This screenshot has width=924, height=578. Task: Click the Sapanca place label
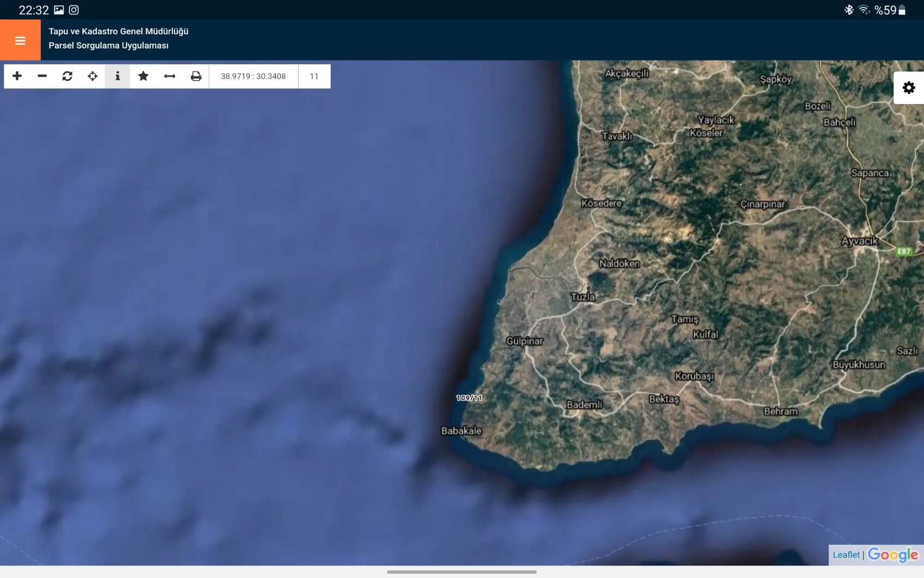(x=870, y=173)
